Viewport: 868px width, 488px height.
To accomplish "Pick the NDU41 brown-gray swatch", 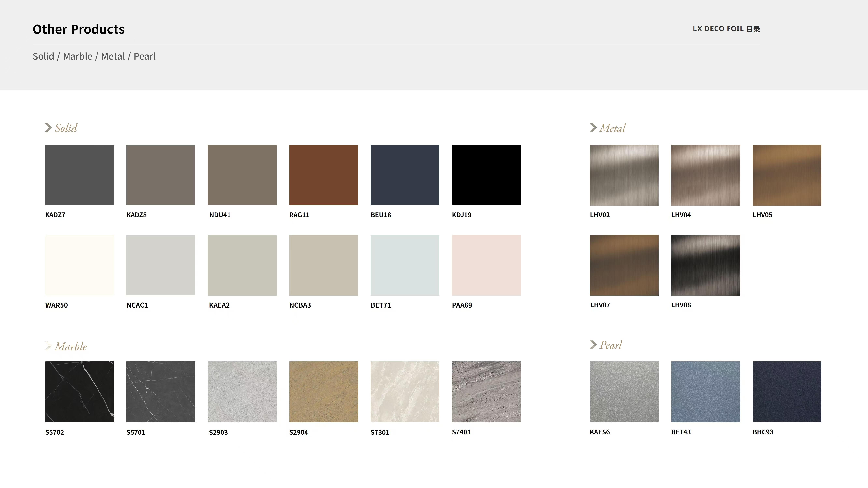I will 242,175.
